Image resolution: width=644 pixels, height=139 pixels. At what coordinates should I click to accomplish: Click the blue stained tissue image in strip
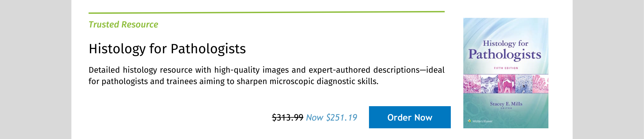[524, 84]
